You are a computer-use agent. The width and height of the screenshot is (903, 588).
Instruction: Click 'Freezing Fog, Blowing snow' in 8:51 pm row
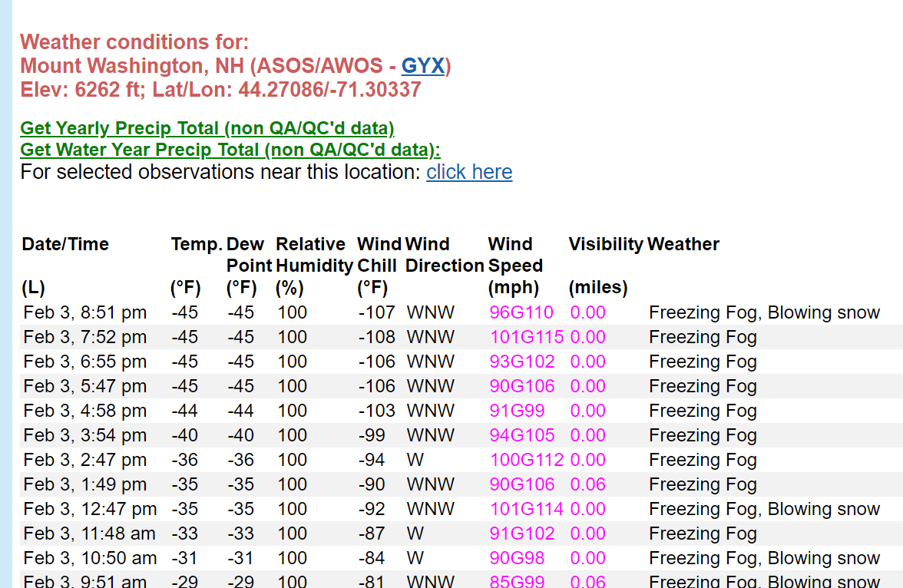pyautogui.click(x=764, y=312)
